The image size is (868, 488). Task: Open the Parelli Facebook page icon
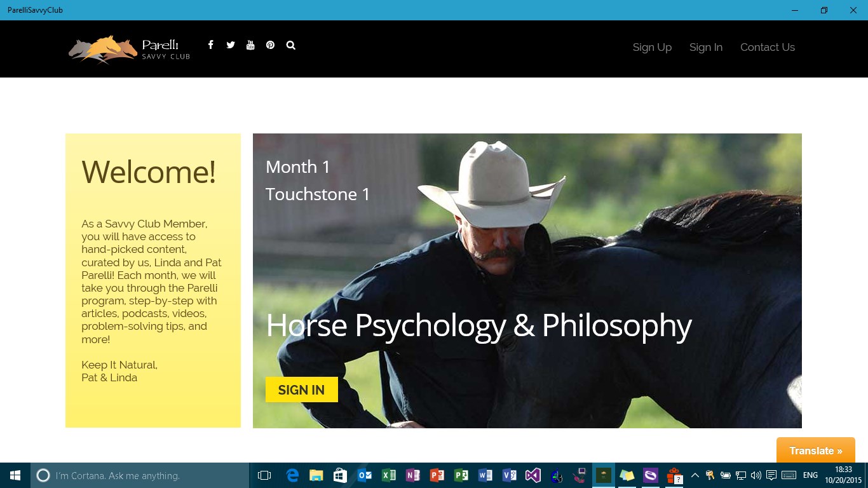coord(210,45)
